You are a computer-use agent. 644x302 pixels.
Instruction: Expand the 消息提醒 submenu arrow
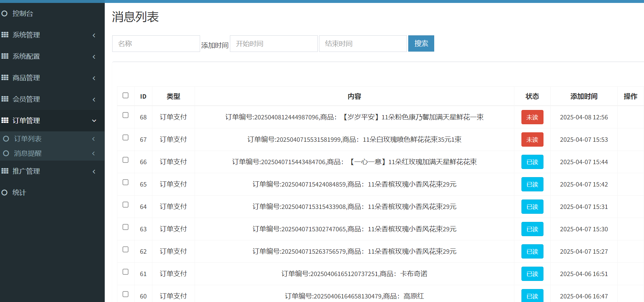[93, 153]
